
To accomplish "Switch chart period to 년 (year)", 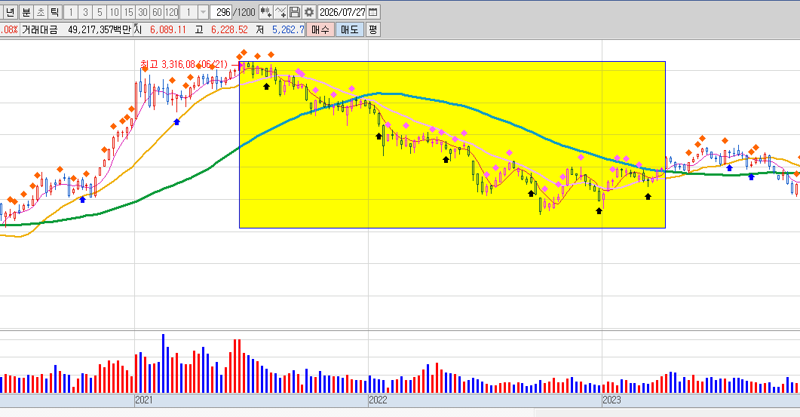I will (x=11, y=12).
